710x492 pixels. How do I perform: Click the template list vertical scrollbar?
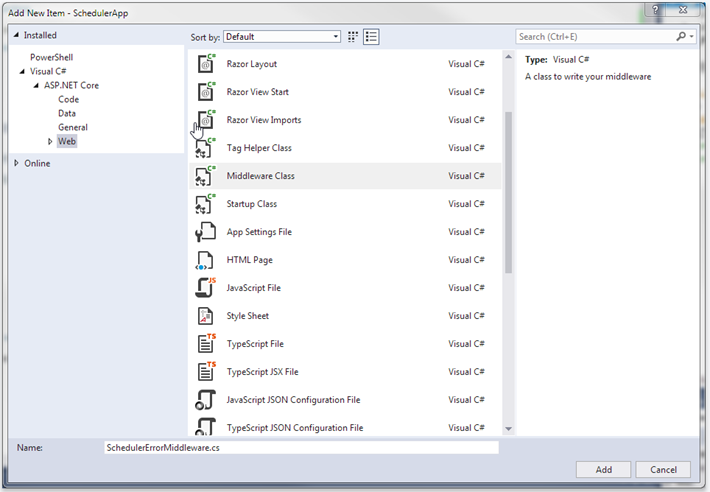[508, 190]
